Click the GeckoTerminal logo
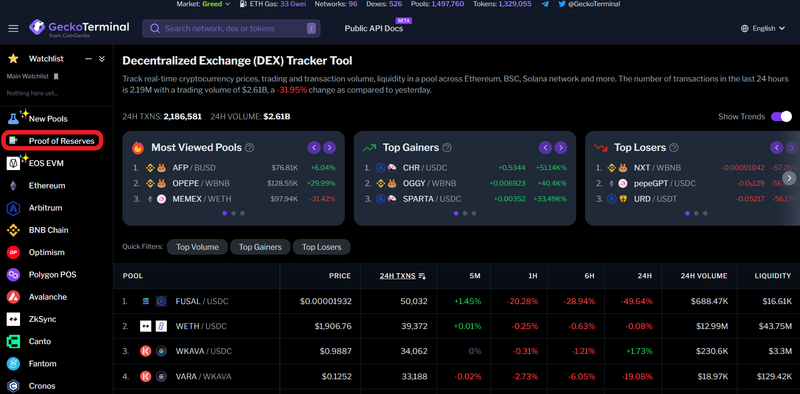 [x=79, y=29]
